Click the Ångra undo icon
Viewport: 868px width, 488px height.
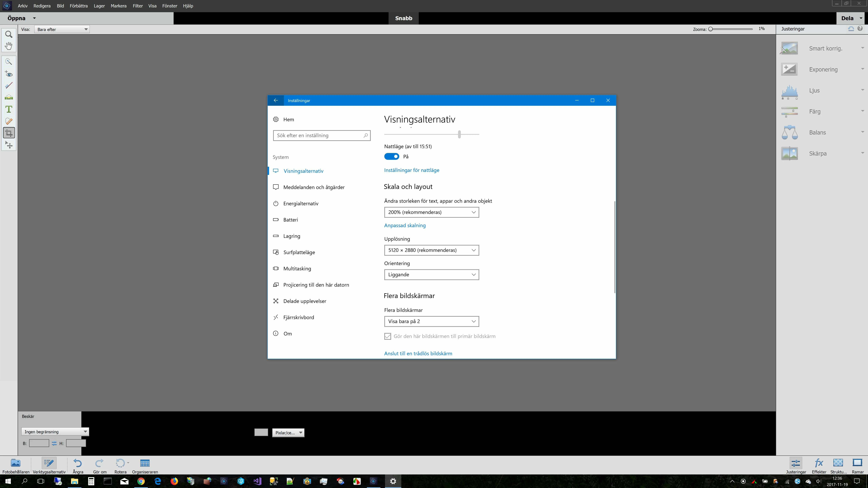pyautogui.click(x=78, y=463)
